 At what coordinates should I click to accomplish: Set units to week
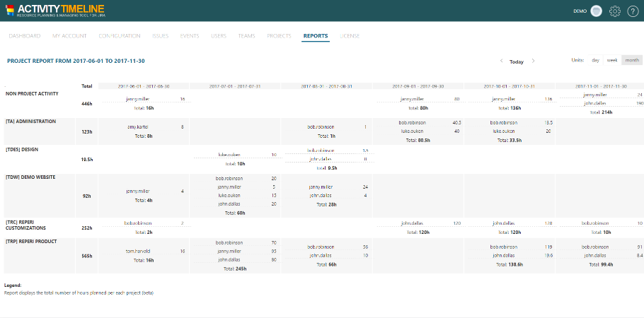click(611, 60)
